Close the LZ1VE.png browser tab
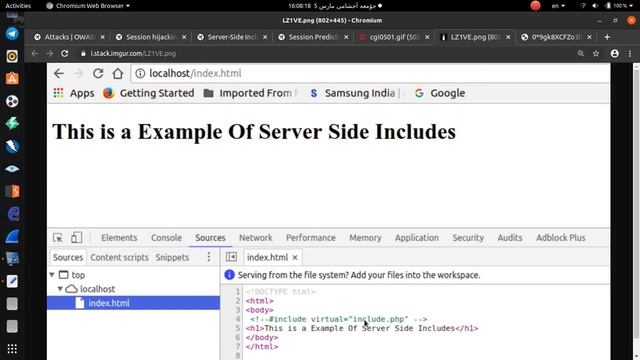This screenshot has width=640, height=360. tap(508, 37)
